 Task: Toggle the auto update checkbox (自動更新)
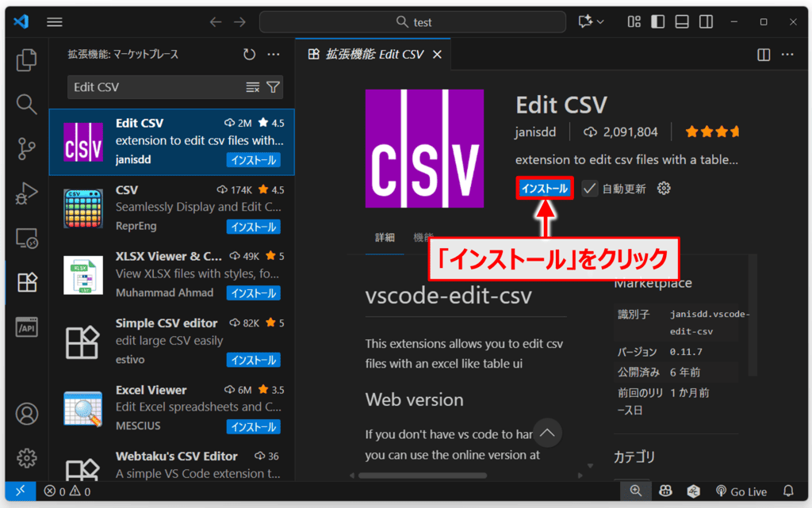[x=589, y=189]
